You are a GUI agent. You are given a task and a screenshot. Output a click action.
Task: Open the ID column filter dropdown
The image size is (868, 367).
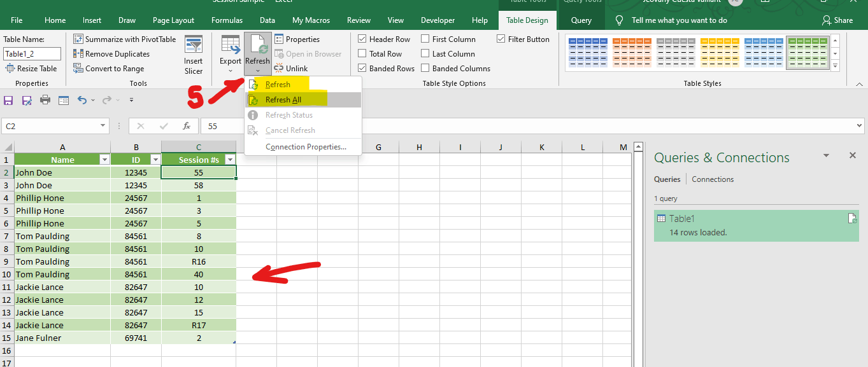pyautogui.click(x=155, y=160)
